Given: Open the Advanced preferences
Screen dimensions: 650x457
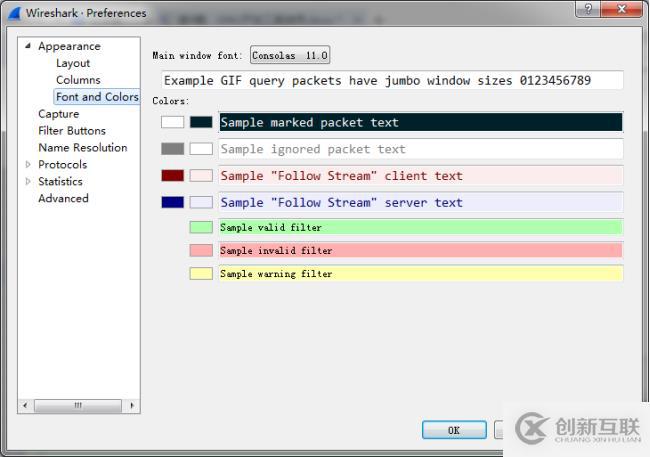Looking at the screenshot, I should click(63, 198).
